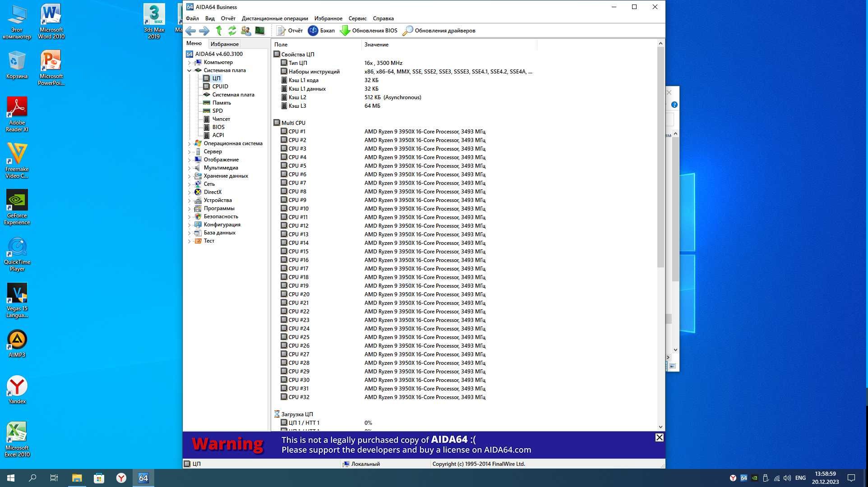The height and width of the screenshot is (487, 868).
Task: Click the green Up arrow toolbar icon
Action: tap(219, 31)
